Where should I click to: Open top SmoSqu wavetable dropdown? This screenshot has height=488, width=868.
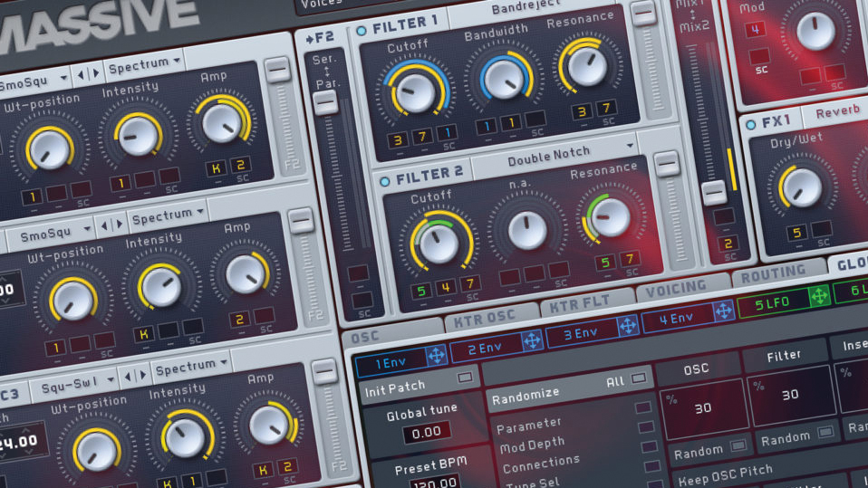click(33, 82)
